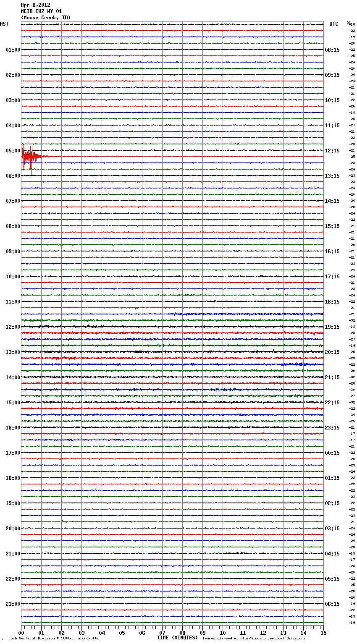Image resolution: width=357 pixels, height=644 pixels.
Task: Click the '05:15' UTC time label
Action: click(x=332, y=579)
